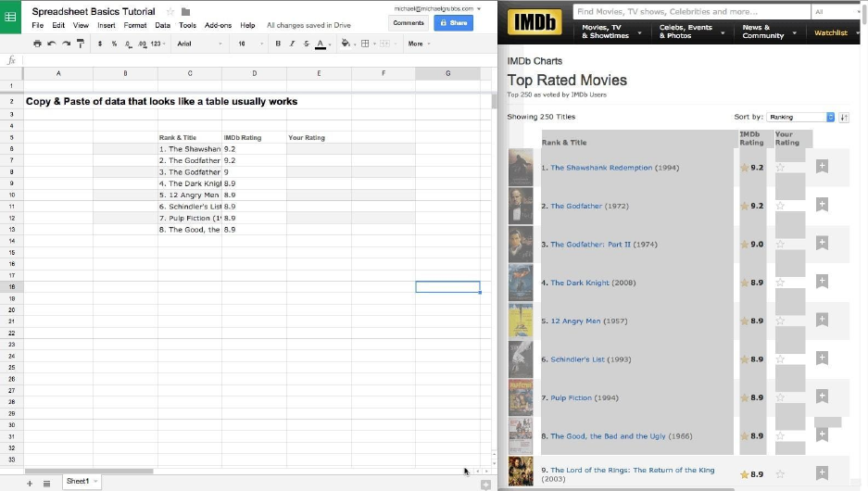Click the Comments button
868x491 pixels.
[409, 22]
